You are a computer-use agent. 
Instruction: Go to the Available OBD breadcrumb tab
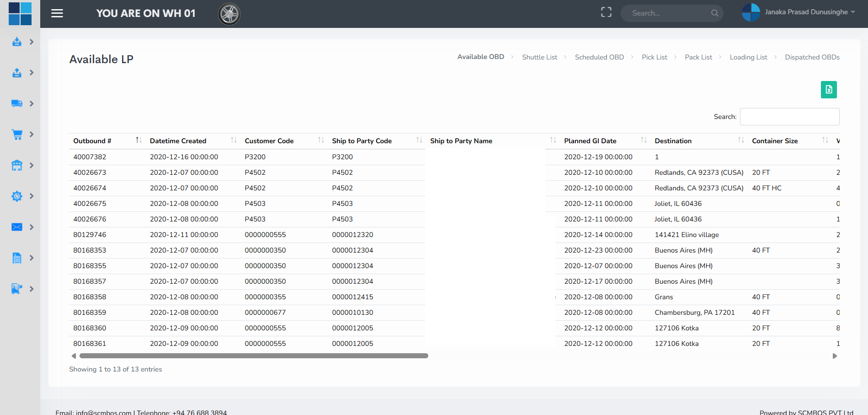(481, 57)
